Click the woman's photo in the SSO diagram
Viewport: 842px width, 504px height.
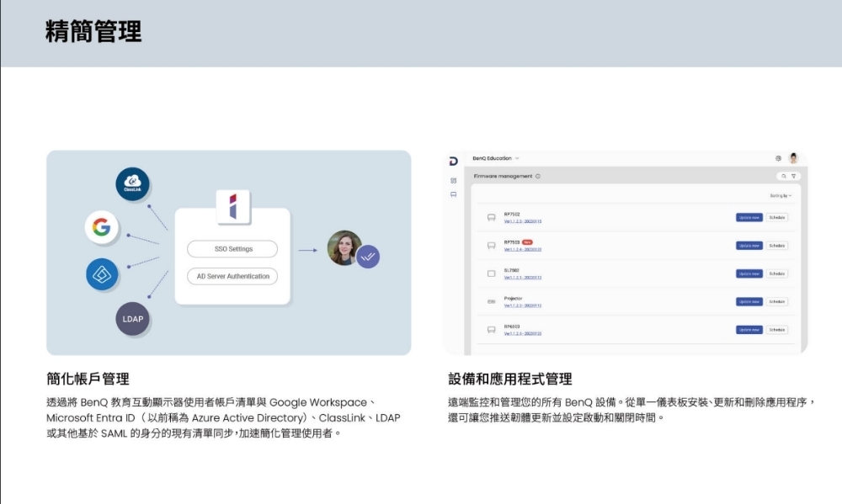click(343, 248)
